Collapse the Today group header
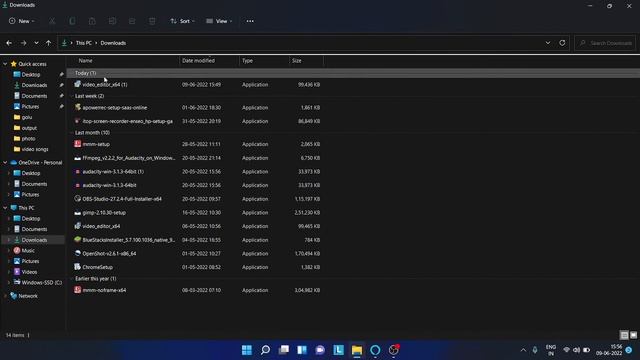 pos(86,73)
